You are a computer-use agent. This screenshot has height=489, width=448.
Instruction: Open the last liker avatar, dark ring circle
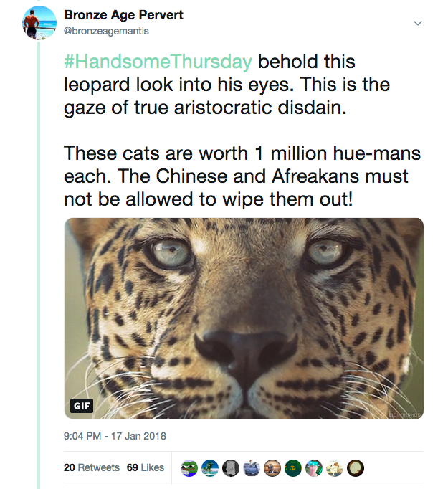point(355,467)
